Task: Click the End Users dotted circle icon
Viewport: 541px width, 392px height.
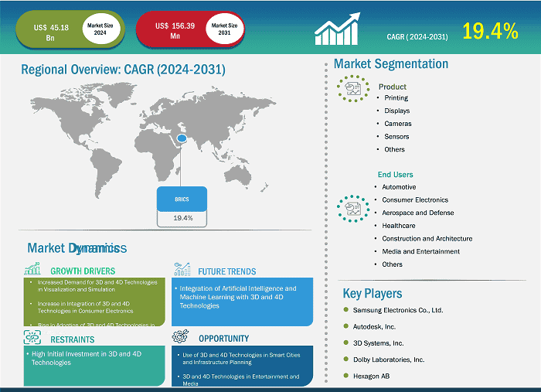Action: pyautogui.click(x=353, y=209)
